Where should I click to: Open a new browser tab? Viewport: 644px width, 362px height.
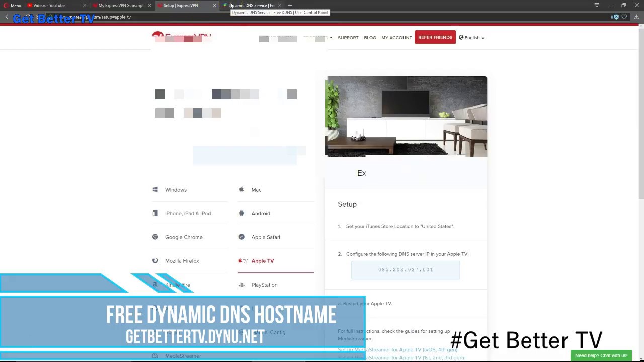click(x=290, y=5)
